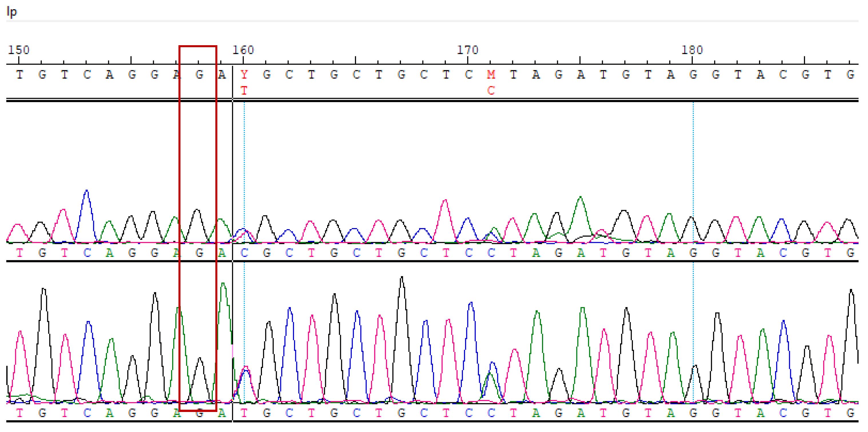Screen dimensions: 868x432
Task: Toggle the blue dotted marker at position 160
Action: click(244, 169)
